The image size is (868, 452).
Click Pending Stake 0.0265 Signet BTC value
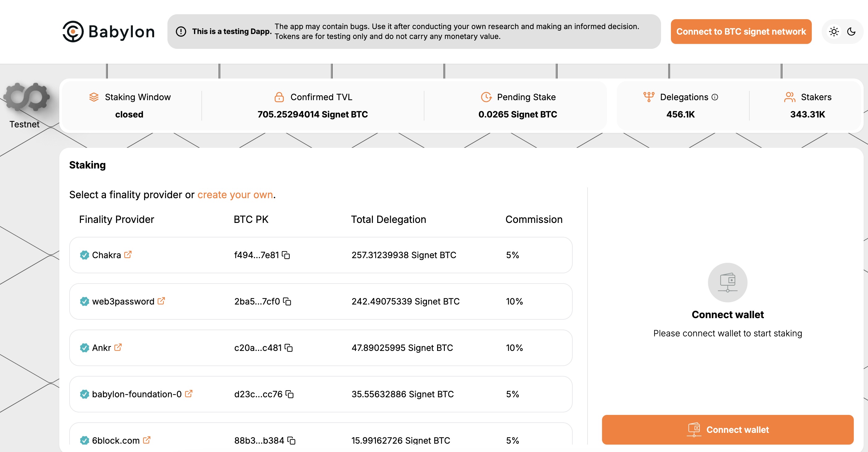point(518,114)
